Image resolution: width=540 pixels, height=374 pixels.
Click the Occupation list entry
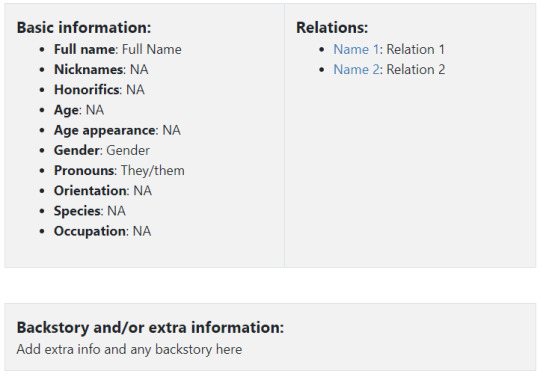tap(102, 231)
